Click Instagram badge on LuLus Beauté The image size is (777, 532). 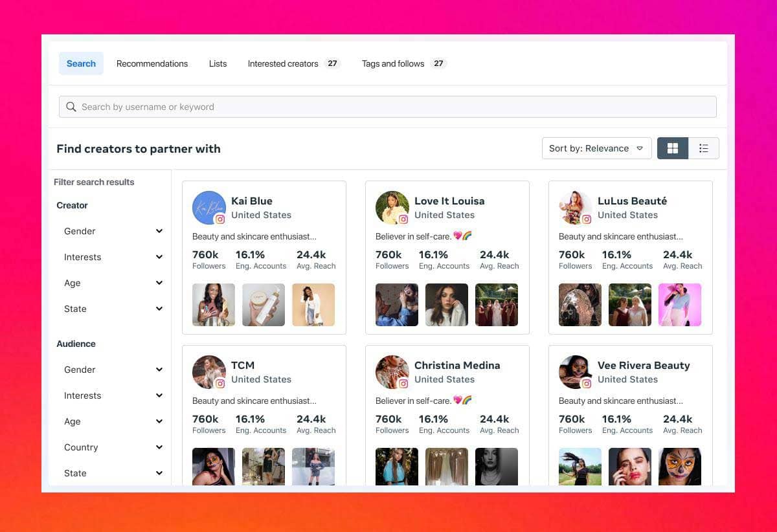[587, 219]
